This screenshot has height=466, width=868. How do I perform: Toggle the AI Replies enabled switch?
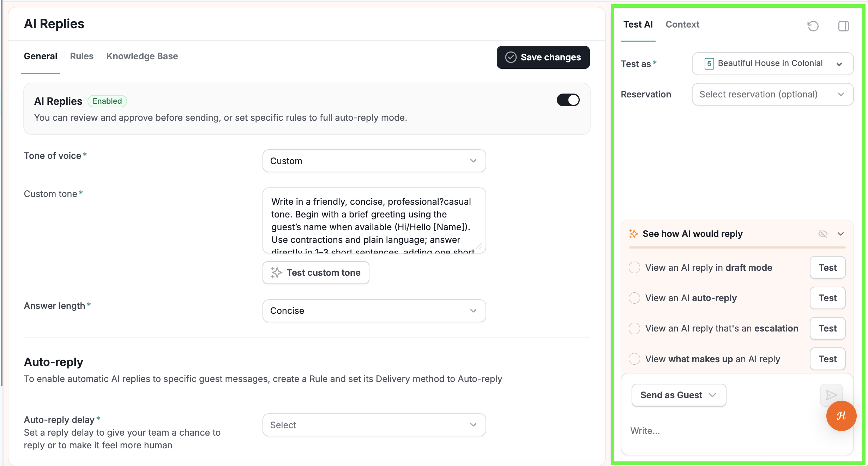point(568,100)
